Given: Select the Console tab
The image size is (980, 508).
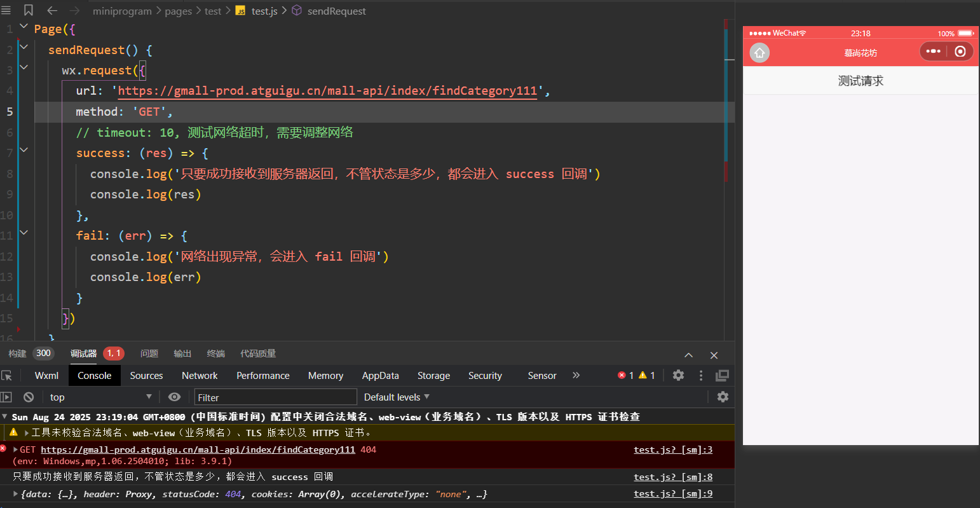Looking at the screenshot, I should [94, 376].
